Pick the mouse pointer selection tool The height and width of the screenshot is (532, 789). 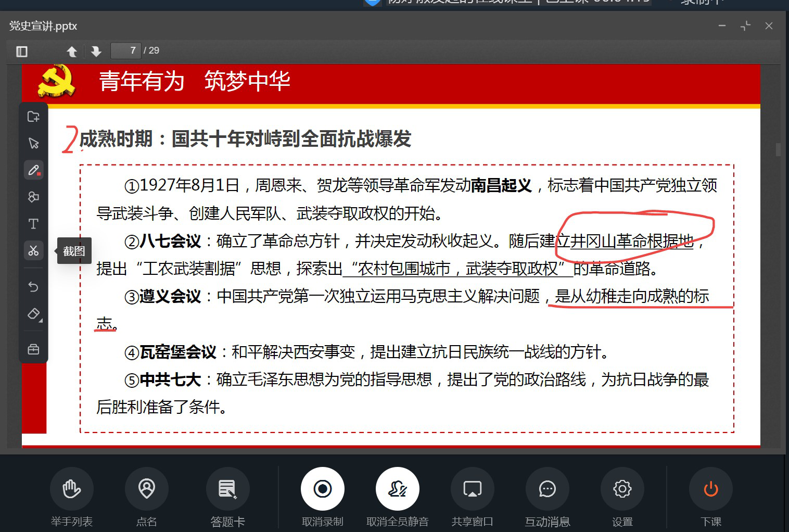click(33, 143)
